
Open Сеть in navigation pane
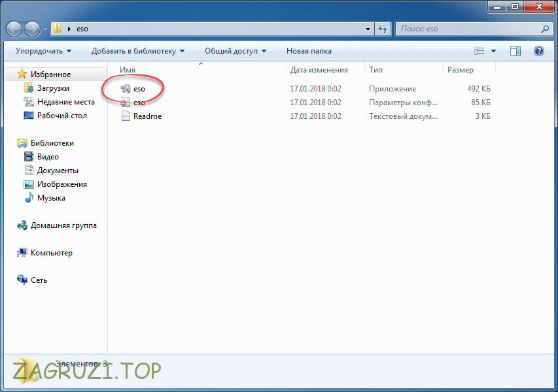[39, 280]
